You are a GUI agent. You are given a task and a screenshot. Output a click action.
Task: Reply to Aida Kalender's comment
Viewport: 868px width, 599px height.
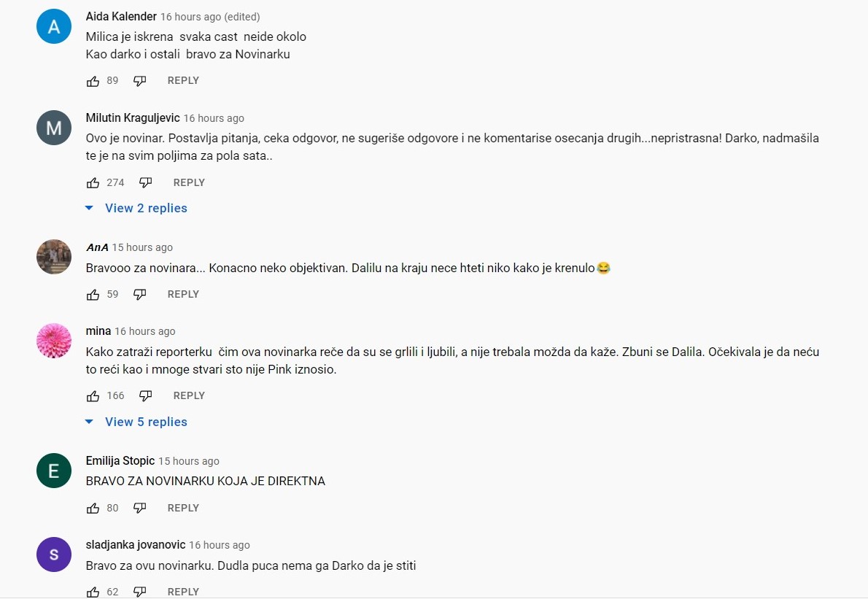[183, 81]
